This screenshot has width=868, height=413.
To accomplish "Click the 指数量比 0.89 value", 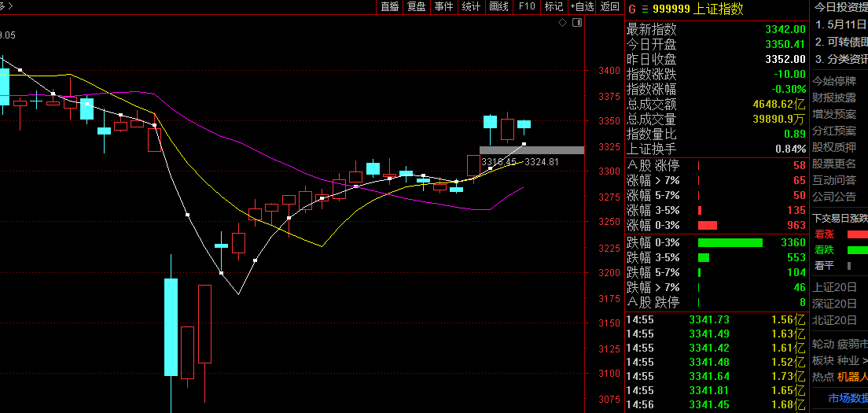I will pyautogui.click(x=795, y=134).
